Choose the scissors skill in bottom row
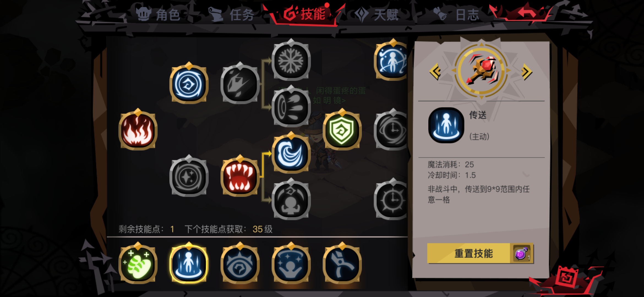 tap(342, 263)
